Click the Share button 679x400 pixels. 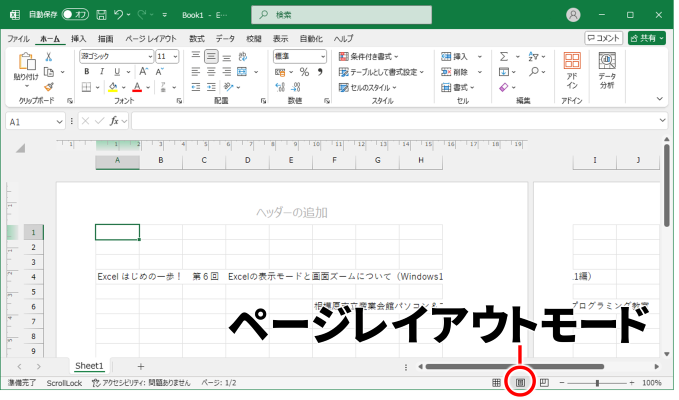(647, 38)
